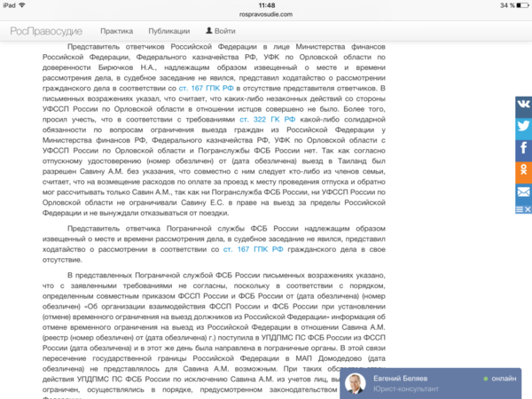Screen dimensions: 532x399
Task: Share page via Facebook icon
Action: click(x=523, y=151)
